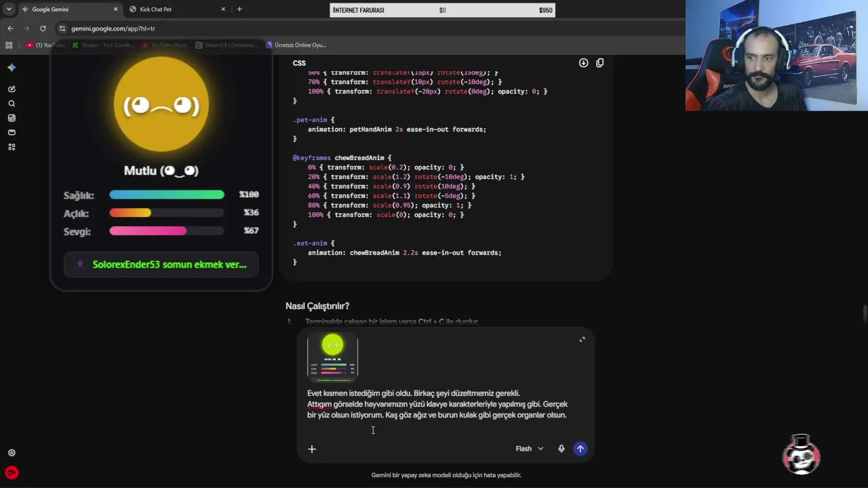Image resolution: width=868 pixels, height=488 pixels.
Task: Expand the prompt box to full screen
Action: [582, 340]
